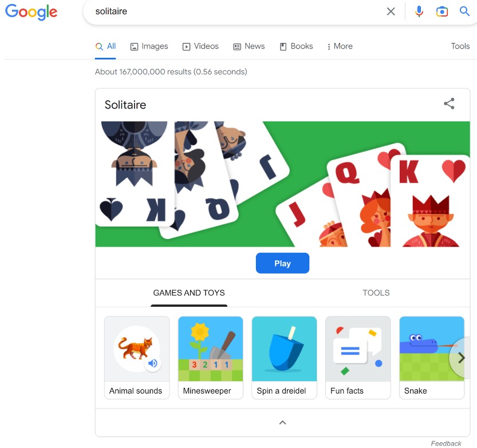This screenshot has width=477, height=448.
Task: Start voice search with the microphone icon
Action: coord(419,11)
